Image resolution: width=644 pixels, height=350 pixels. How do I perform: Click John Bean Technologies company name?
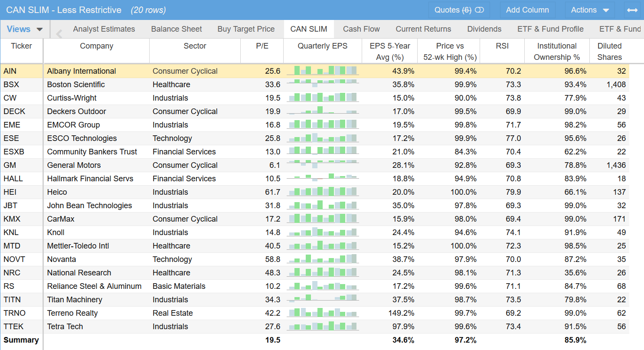coord(90,206)
